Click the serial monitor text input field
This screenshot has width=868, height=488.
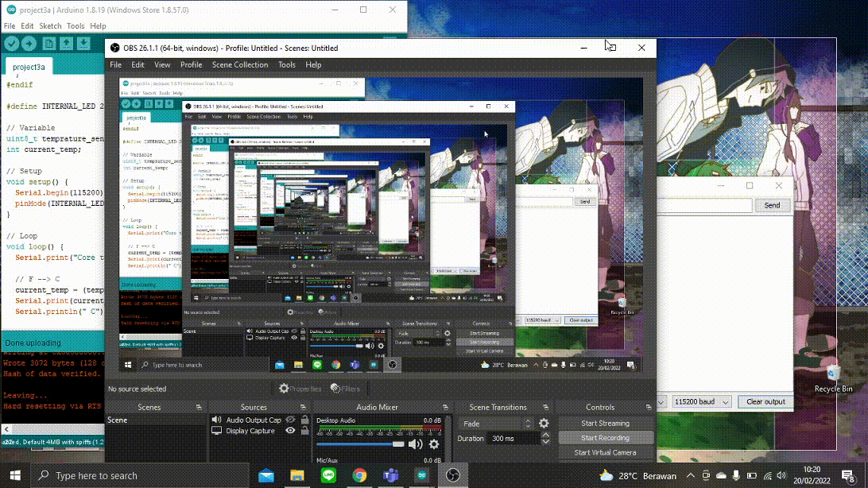point(705,205)
